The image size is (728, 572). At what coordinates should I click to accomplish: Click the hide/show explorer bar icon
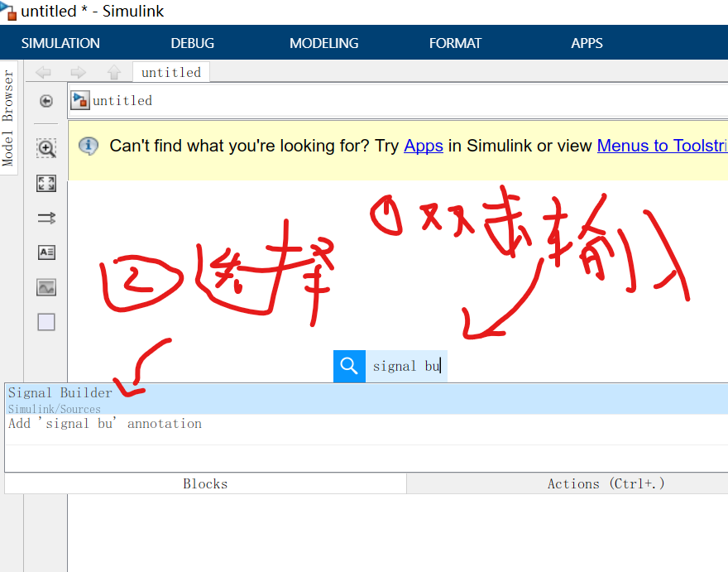[x=46, y=101]
